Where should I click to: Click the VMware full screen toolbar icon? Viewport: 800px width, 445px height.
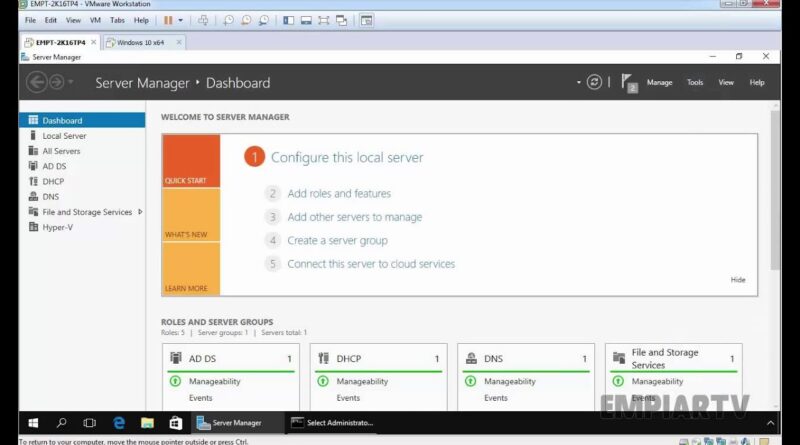pyautogui.click(x=323, y=20)
